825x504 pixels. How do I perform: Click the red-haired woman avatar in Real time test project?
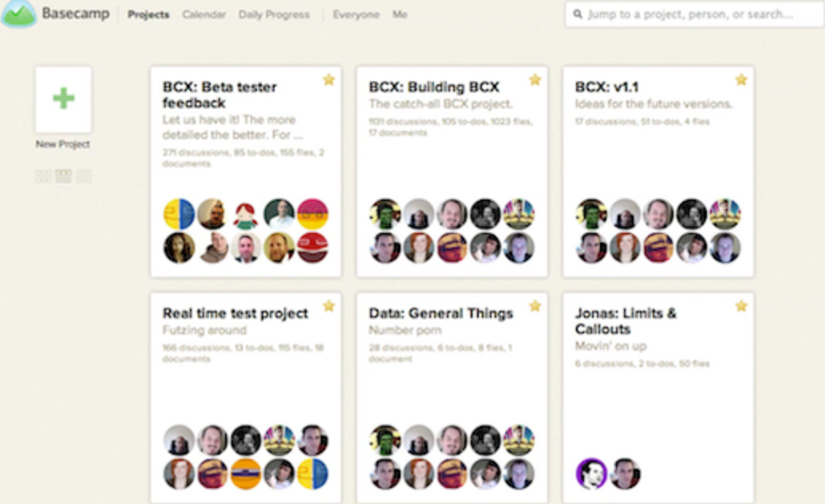[179, 474]
